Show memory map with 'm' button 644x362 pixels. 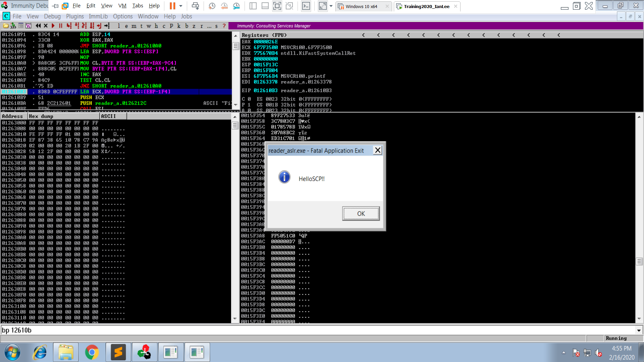pos(134,26)
